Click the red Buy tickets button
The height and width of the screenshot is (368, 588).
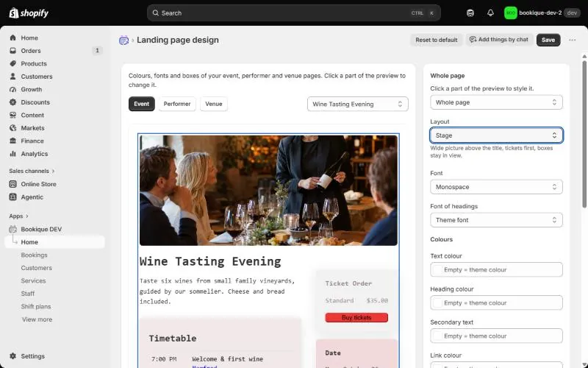pos(356,318)
